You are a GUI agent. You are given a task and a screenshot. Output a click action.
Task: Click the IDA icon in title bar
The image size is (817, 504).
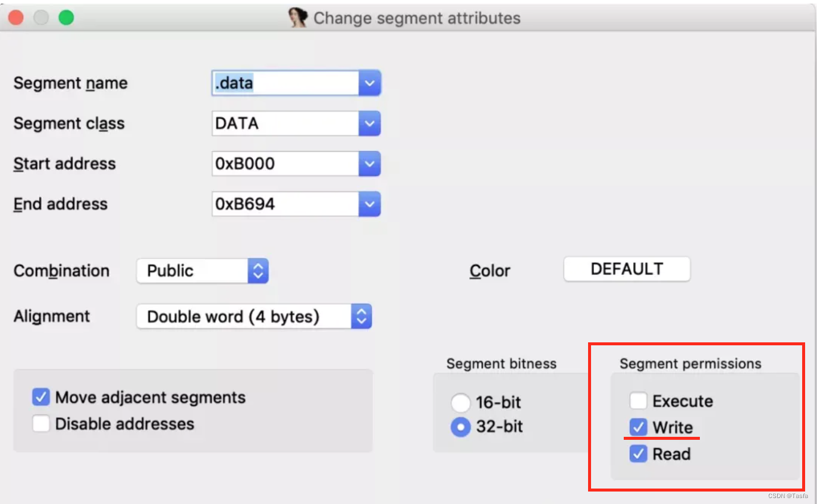click(x=298, y=18)
